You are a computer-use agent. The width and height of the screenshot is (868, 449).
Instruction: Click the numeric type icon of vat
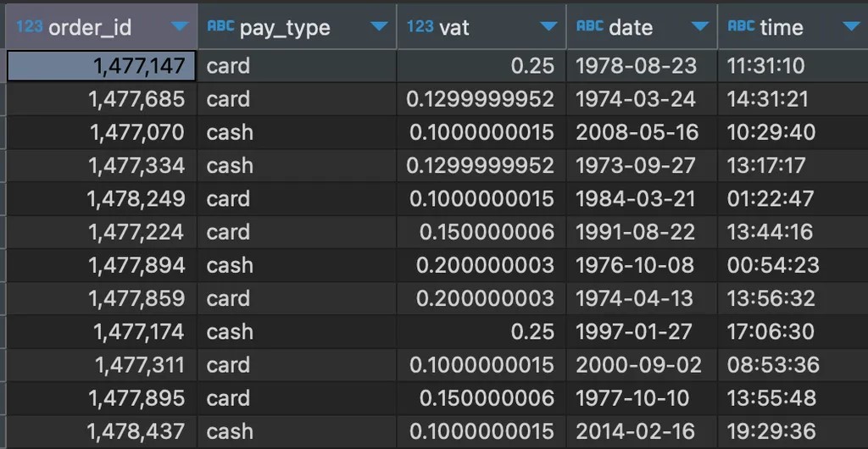(420, 26)
